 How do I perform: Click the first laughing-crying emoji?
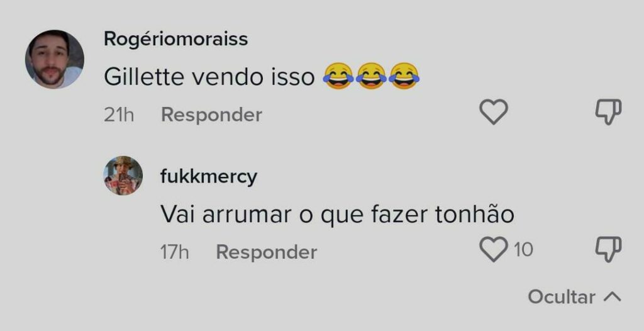coord(338,76)
